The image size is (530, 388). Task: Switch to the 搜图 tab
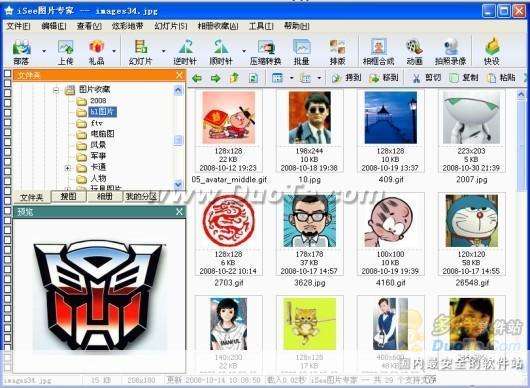click(69, 196)
